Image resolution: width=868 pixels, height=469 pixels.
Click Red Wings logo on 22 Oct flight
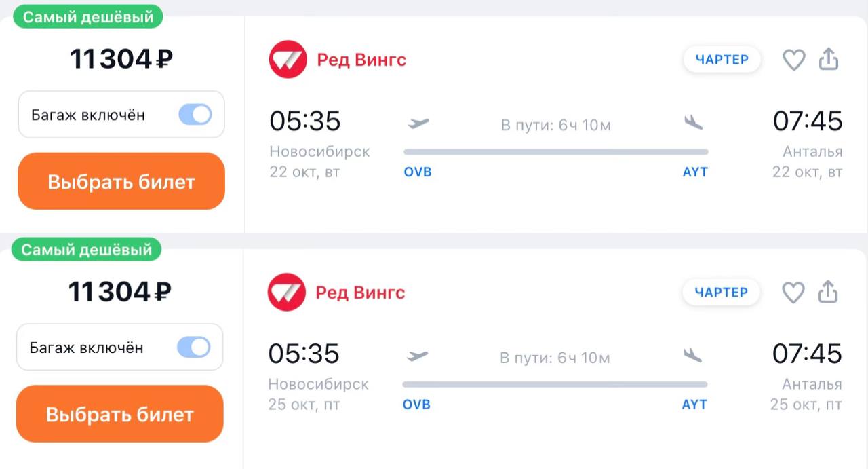288,60
